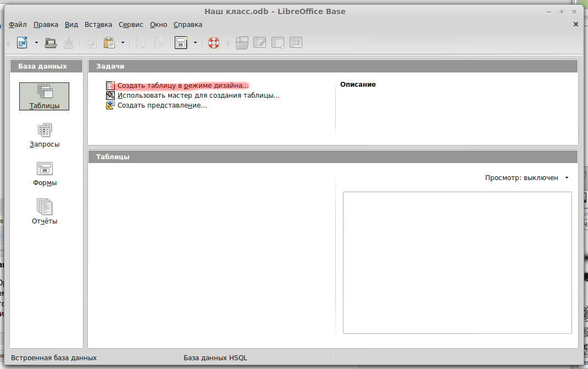Open the New document dropdown arrow
The width and height of the screenshot is (588, 369).
pyautogui.click(x=36, y=43)
